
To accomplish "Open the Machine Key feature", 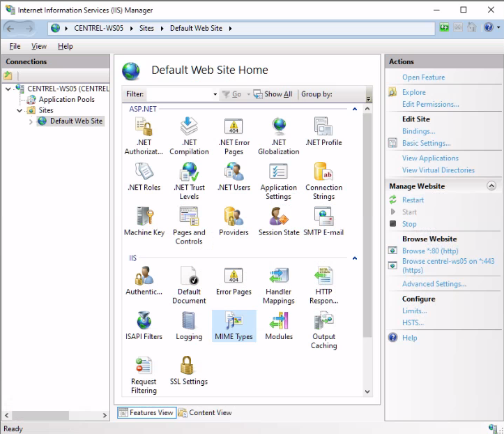I will [143, 220].
